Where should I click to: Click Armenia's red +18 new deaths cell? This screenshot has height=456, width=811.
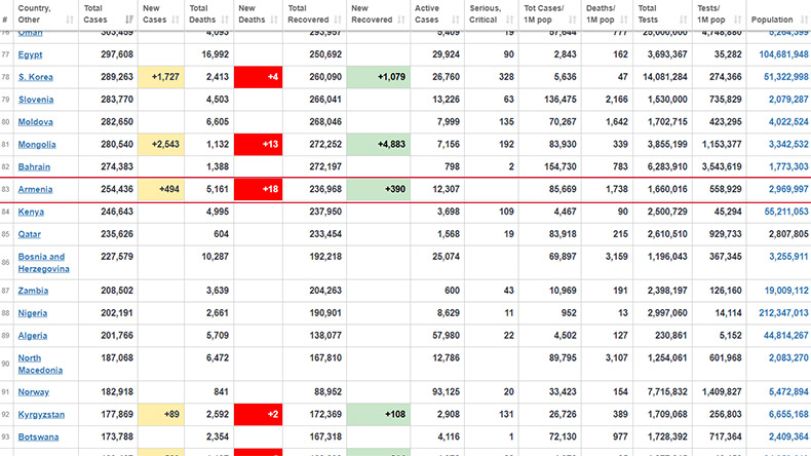[258, 189]
